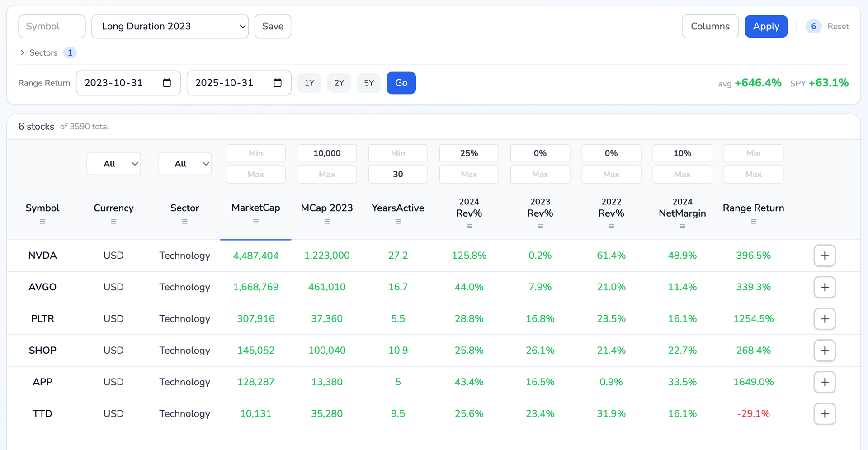
Task: Click the menu icon under MCap 2023 column
Action: click(327, 222)
